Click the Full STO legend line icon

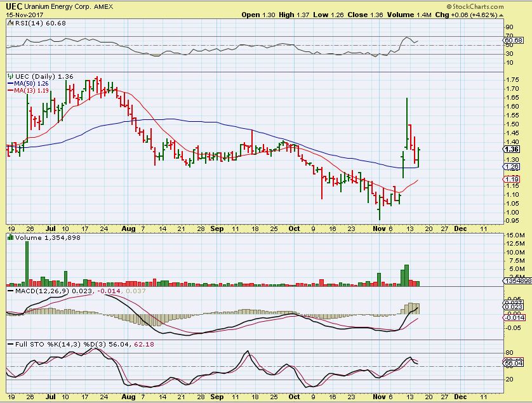pyautogui.click(x=10, y=343)
